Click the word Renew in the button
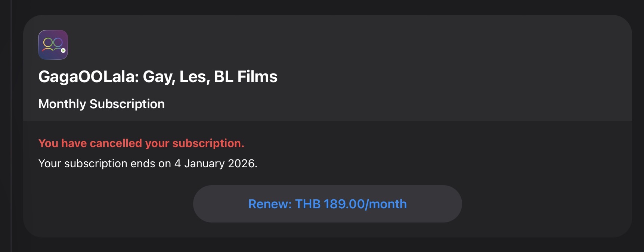Viewport: 644px width, 252px height. [x=270, y=204]
